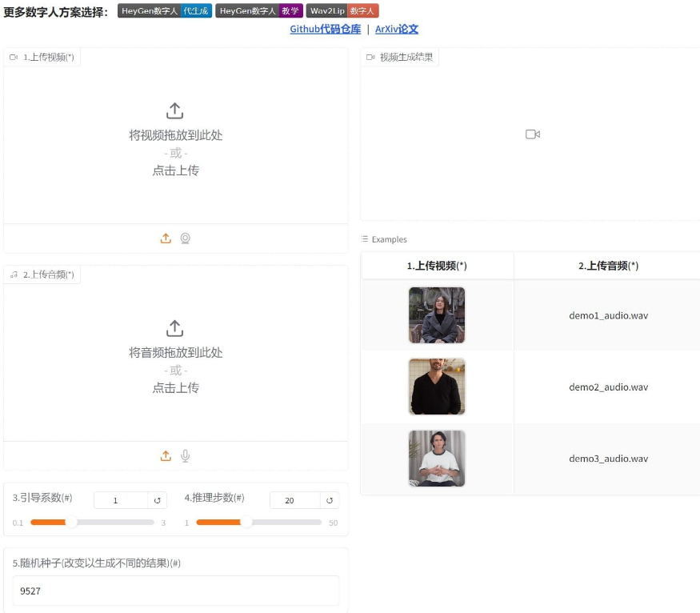
Task: Reset the inference steps value
Action: pyautogui.click(x=329, y=500)
